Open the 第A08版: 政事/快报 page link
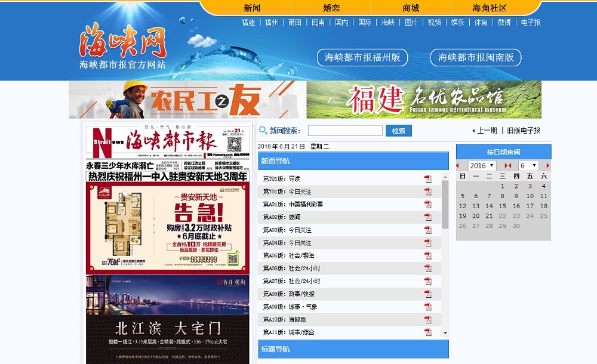Image resolution: width=597 pixels, height=364 pixels. click(x=288, y=294)
